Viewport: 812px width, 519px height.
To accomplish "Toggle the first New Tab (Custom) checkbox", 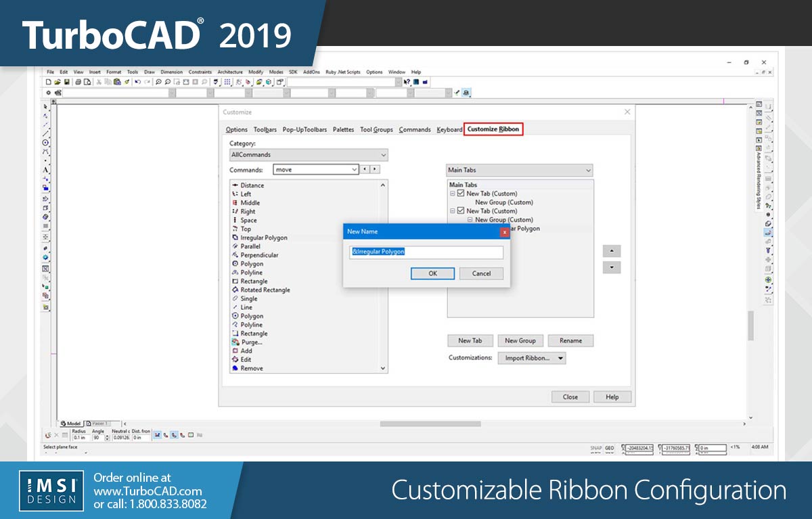I will pyautogui.click(x=461, y=194).
